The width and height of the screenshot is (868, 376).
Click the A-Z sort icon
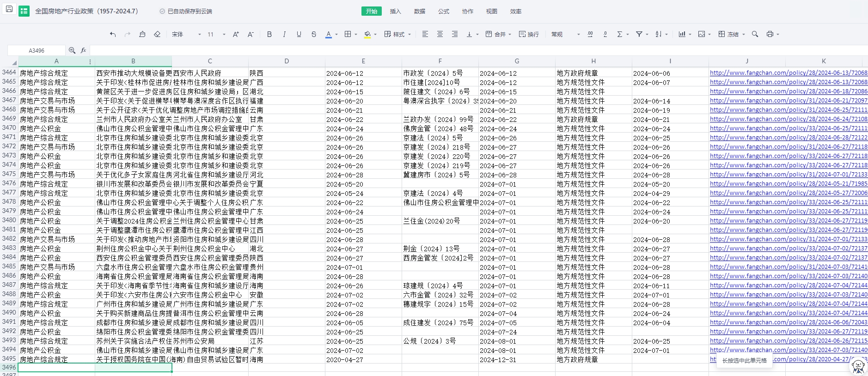tap(659, 34)
